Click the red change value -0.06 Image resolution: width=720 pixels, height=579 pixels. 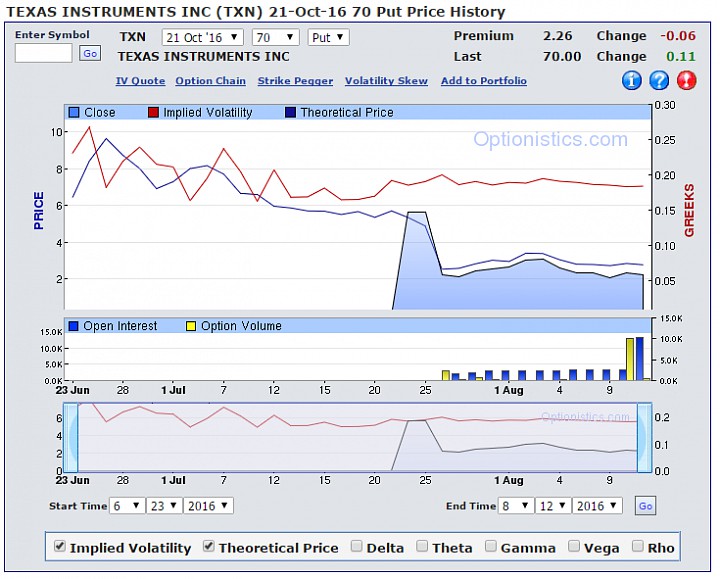coord(678,36)
